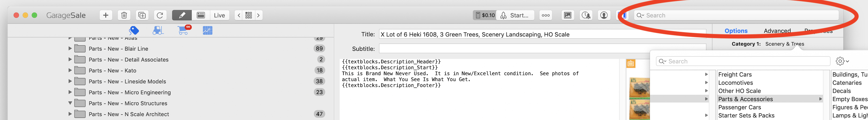This screenshot has width=868, height=120.
Task: Open the blue tag listings section
Action: pyautogui.click(x=134, y=30)
